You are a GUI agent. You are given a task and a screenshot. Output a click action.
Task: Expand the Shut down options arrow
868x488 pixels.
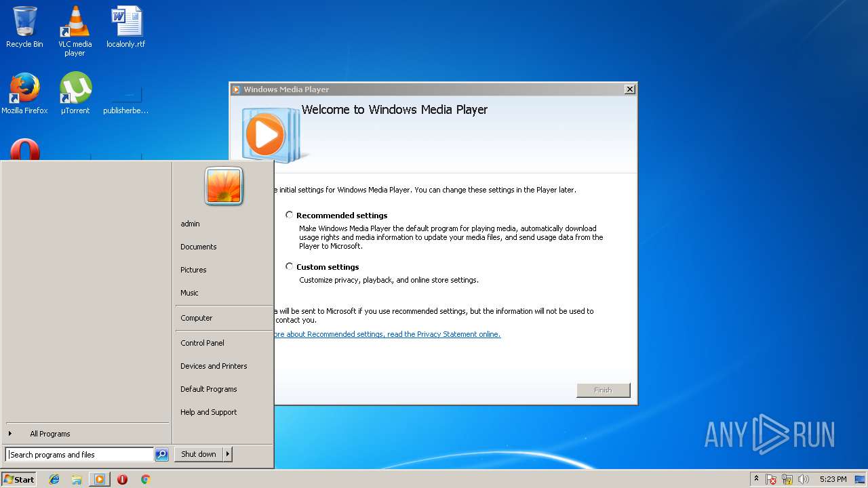228,454
